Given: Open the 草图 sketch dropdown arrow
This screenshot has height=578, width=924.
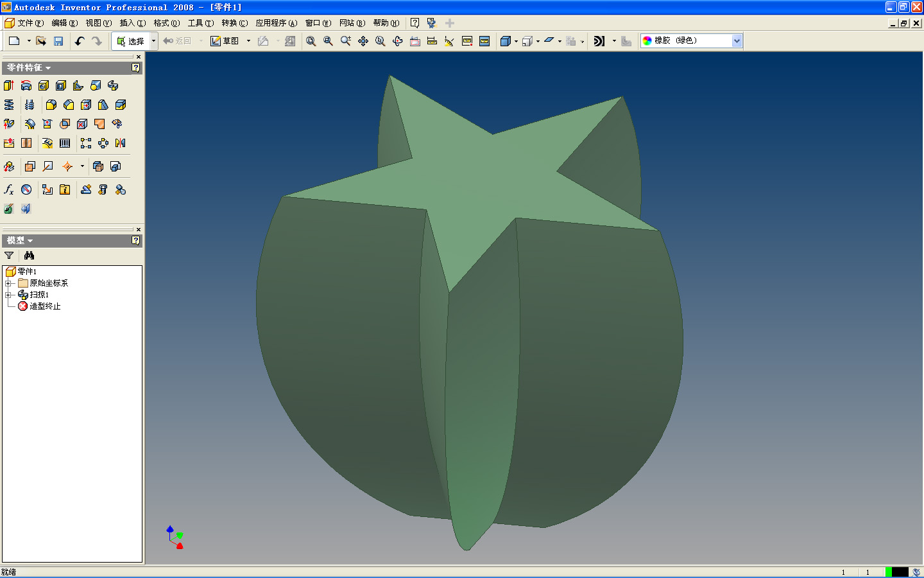Looking at the screenshot, I should click(248, 41).
